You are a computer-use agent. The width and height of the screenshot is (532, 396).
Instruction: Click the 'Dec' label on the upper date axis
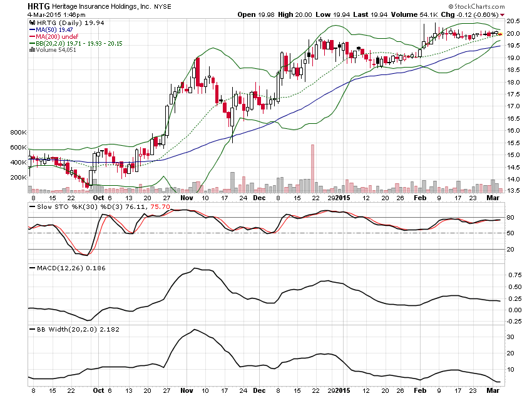(x=259, y=198)
